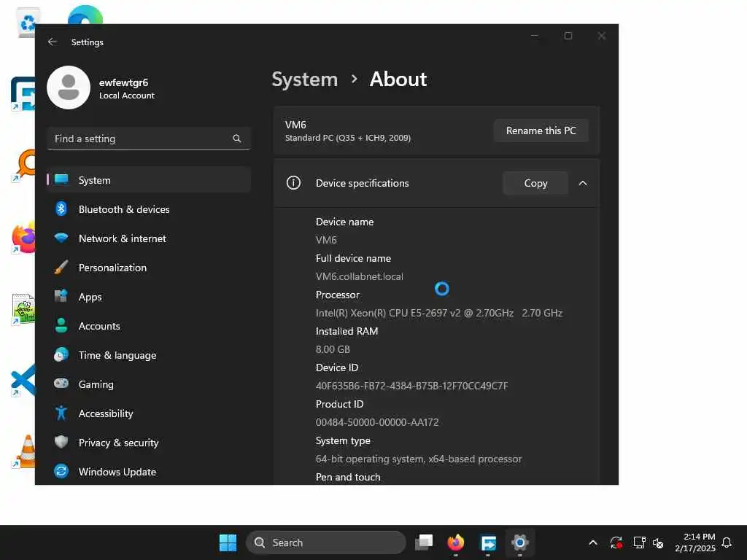The image size is (747, 560).
Task: Maximize the Settings window
Action: 568,36
